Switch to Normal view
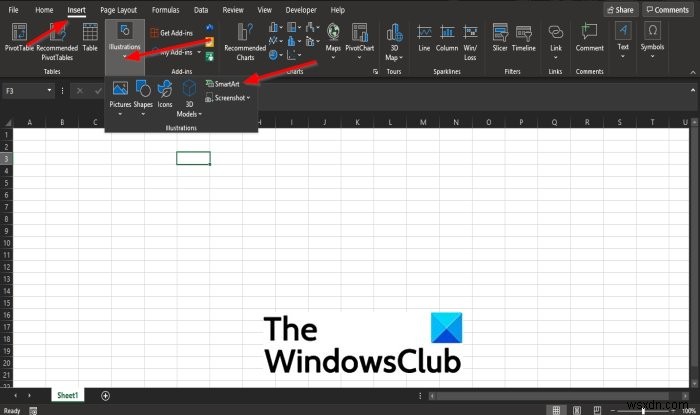The width and height of the screenshot is (700, 415). [556, 410]
